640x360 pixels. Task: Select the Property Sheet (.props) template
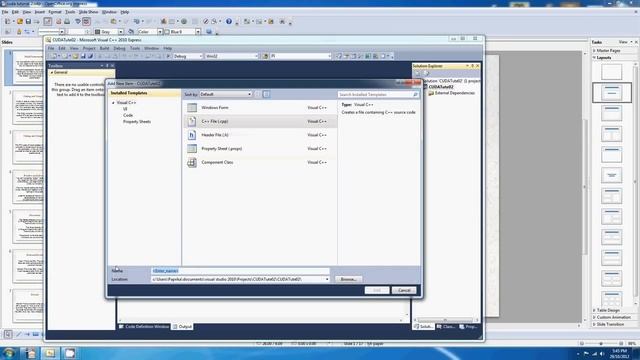(260, 149)
